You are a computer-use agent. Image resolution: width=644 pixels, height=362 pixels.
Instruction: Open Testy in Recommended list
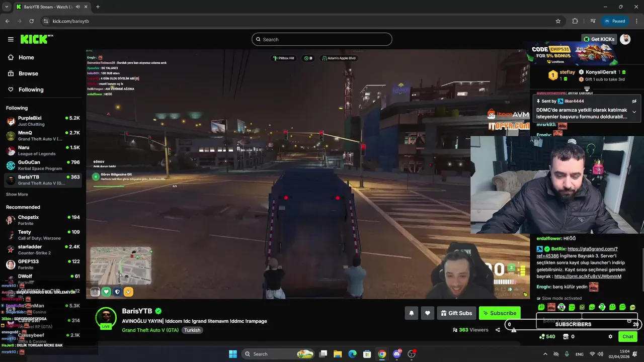[43, 235]
